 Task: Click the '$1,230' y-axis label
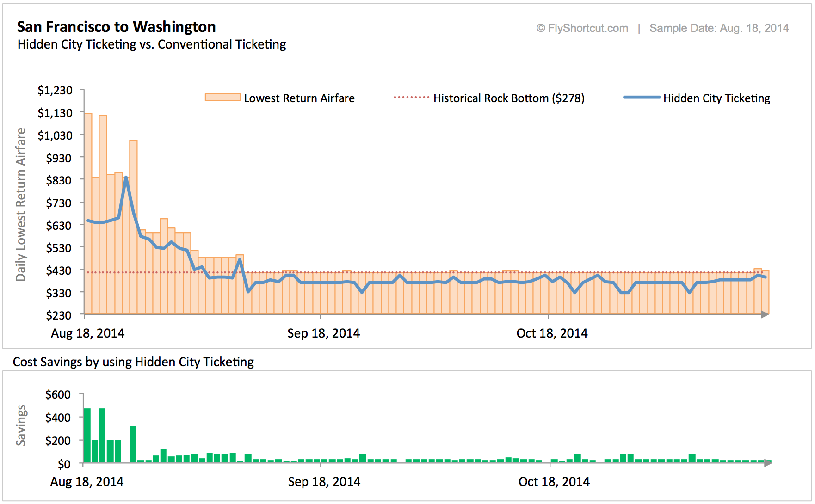(55, 90)
